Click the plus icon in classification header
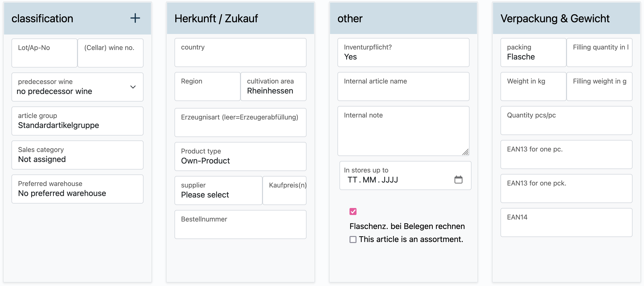Viewport: 644px width, 286px height. pyautogui.click(x=135, y=18)
